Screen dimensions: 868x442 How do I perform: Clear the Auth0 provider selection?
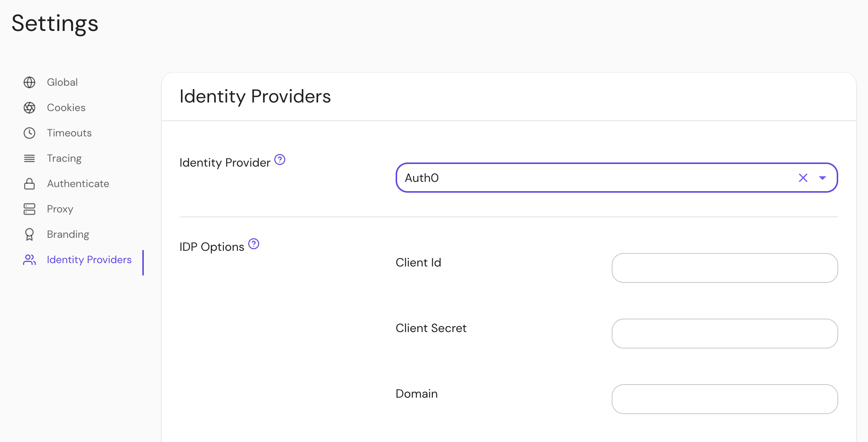803,178
